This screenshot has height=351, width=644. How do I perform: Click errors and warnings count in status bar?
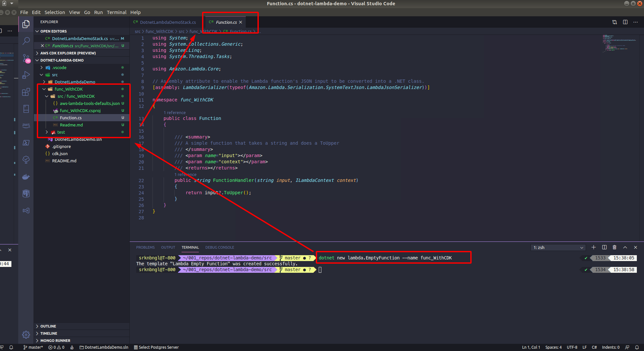[56, 347]
